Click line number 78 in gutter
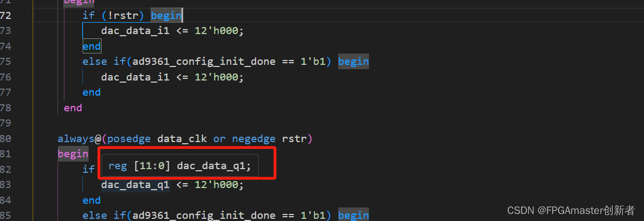The width and height of the screenshot is (644, 221). click(x=5, y=108)
